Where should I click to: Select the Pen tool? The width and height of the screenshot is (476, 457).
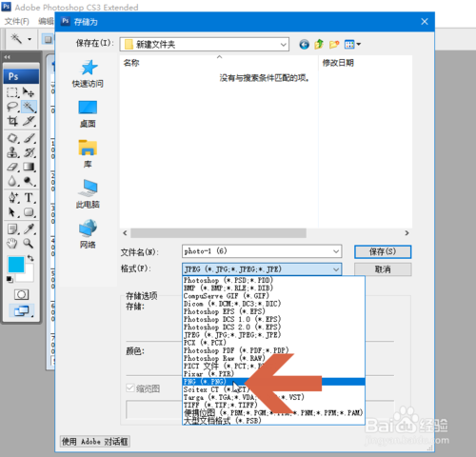tap(12, 197)
